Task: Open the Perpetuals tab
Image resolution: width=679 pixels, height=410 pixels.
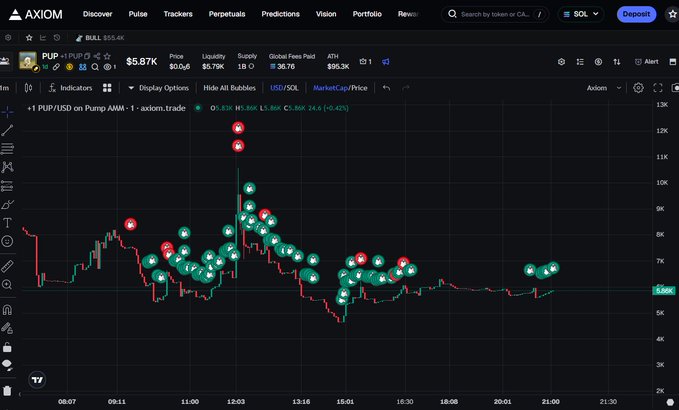Action: [227, 14]
